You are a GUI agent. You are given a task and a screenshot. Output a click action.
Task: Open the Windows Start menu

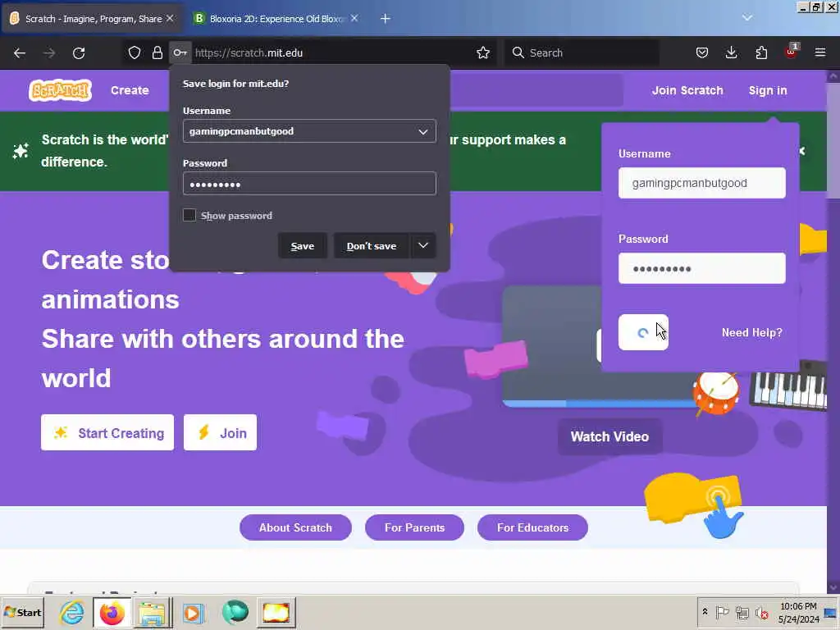22,612
